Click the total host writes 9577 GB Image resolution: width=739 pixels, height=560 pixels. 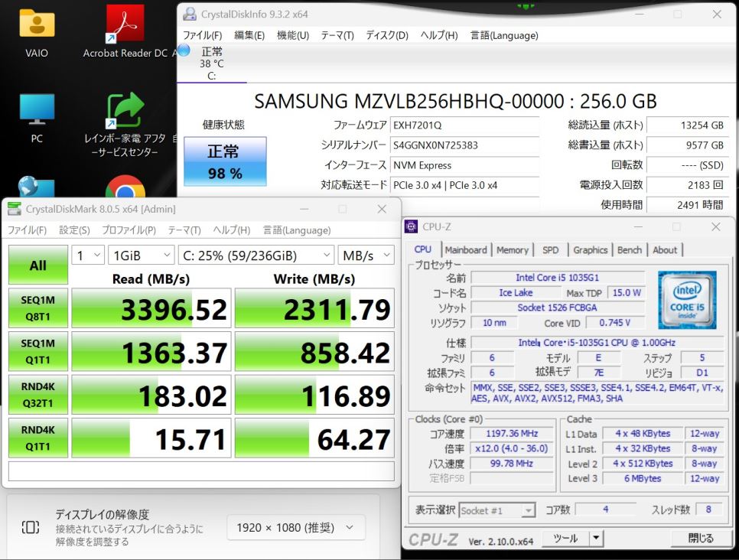(687, 145)
